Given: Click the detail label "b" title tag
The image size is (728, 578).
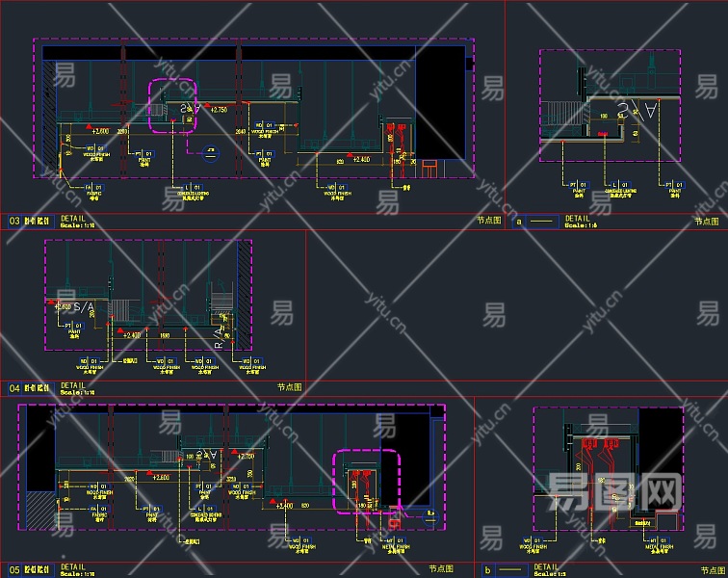Looking at the screenshot, I should (x=487, y=570).
